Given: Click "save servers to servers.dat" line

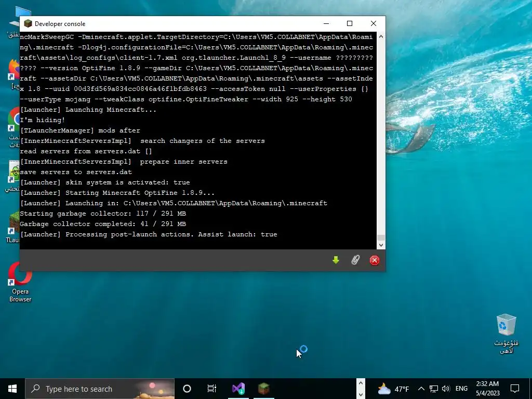Looking at the screenshot, I should pos(76,172).
